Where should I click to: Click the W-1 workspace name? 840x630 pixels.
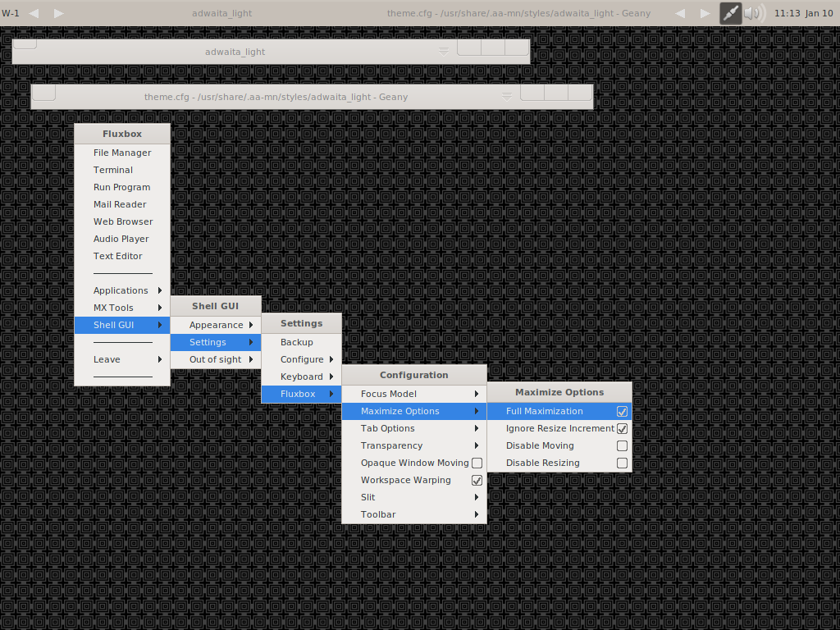[11, 13]
